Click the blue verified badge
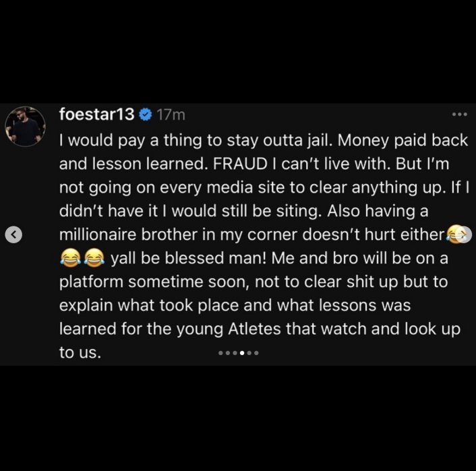The image size is (476, 471). click(146, 115)
